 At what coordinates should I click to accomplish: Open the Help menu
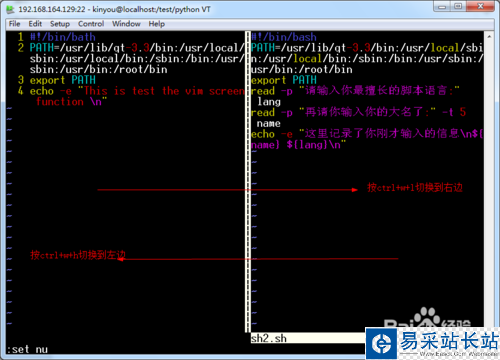(x=156, y=24)
